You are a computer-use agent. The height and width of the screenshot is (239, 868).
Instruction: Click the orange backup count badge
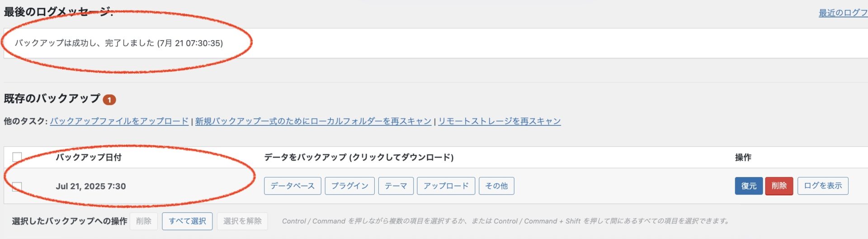click(109, 100)
